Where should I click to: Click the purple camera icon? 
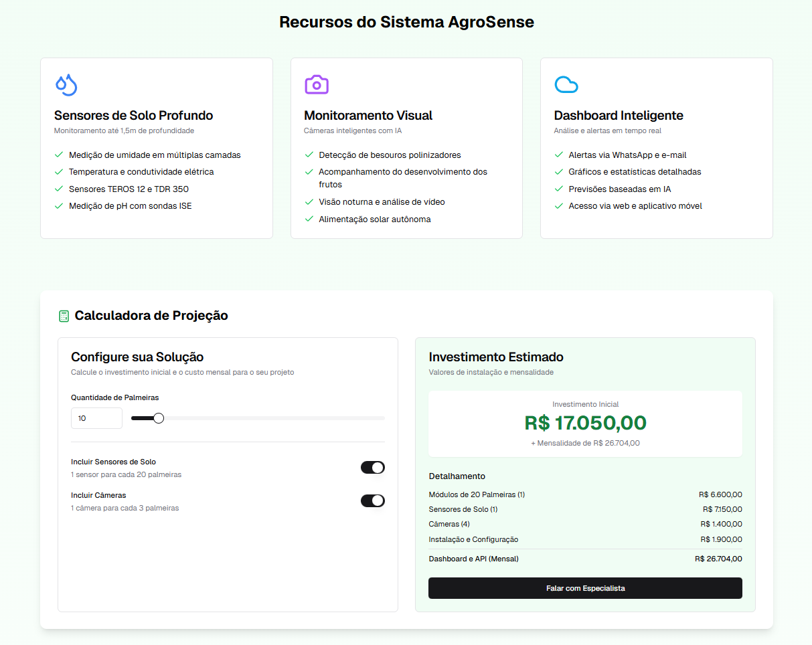[x=316, y=84]
